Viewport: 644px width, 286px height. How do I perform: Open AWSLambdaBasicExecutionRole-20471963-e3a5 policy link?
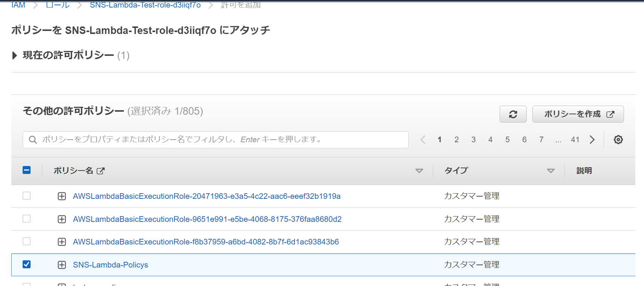207,196
